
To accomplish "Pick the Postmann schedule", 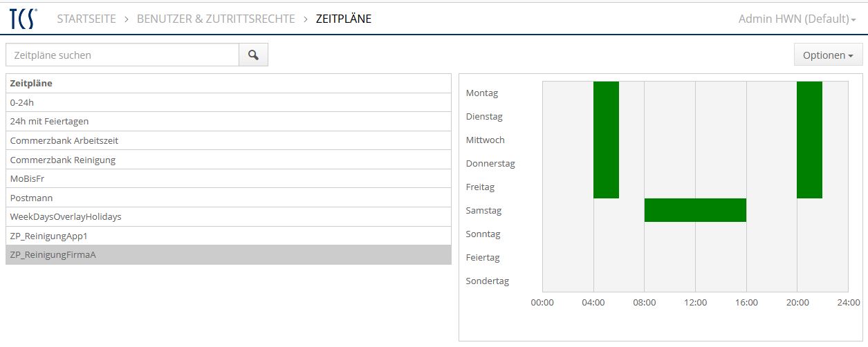I will [x=31, y=198].
